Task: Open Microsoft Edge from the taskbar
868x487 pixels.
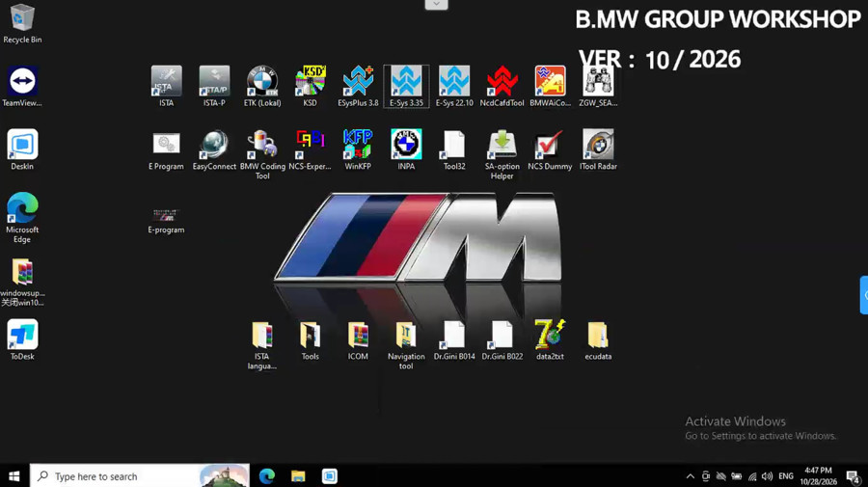Action: click(x=267, y=476)
